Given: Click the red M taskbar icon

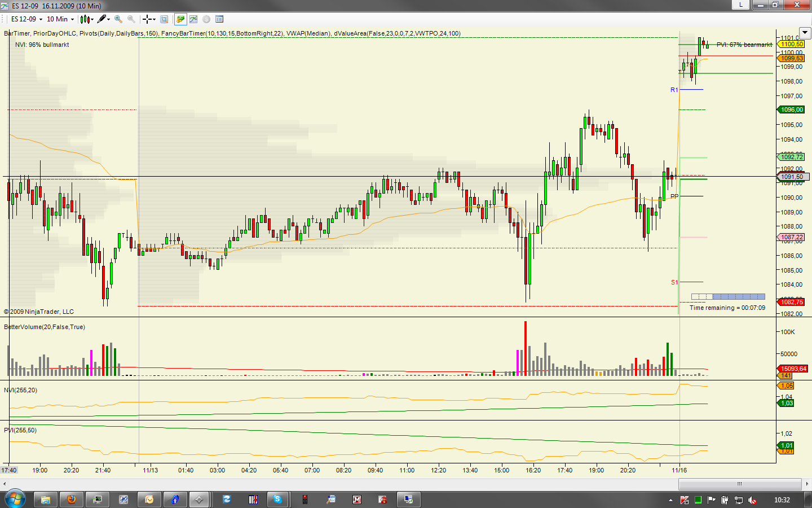Looking at the screenshot, I should coord(357,500).
